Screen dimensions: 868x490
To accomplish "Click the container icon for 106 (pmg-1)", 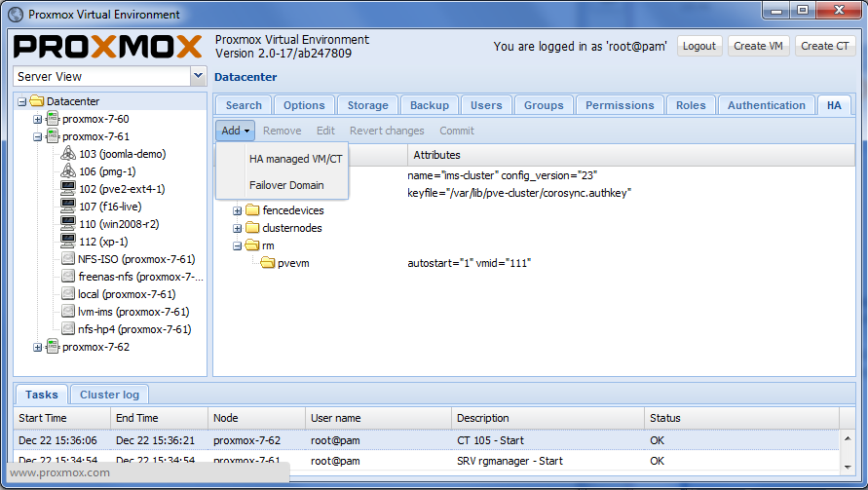I will (x=68, y=171).
